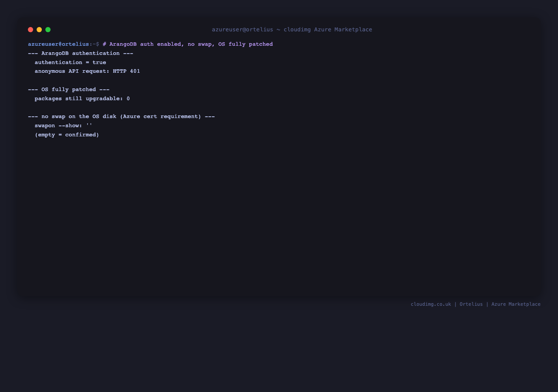
Task: Click the heading about no swap on the OS disk
Action: [x=121, y=117]
